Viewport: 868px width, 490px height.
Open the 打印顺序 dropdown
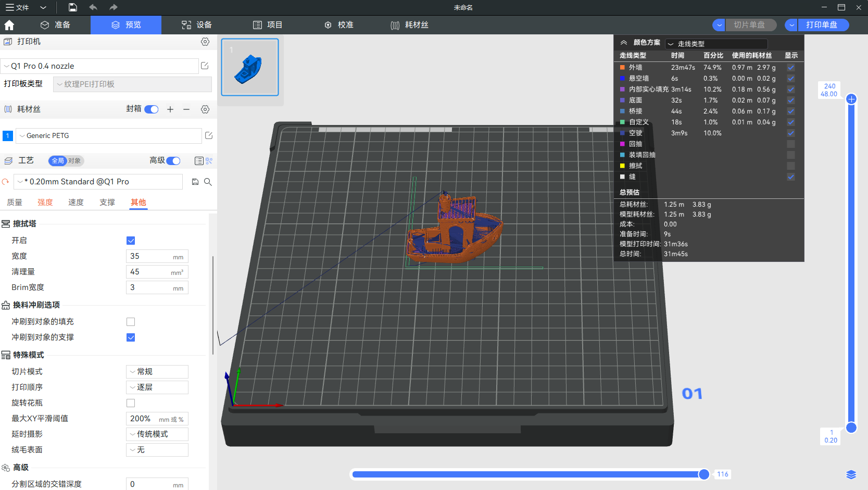[x=157, y=387]
